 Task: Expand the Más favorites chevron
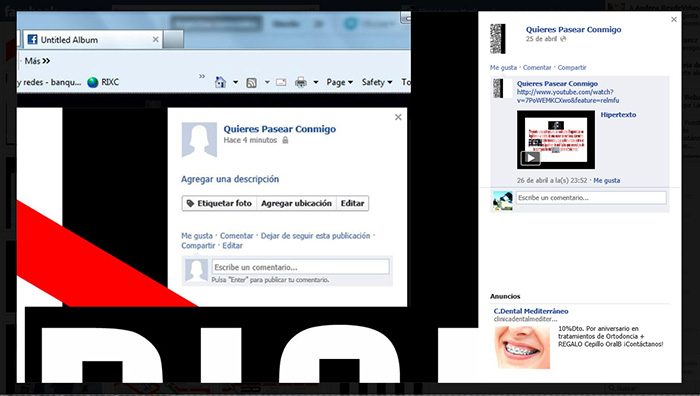(x=46, y=61)
